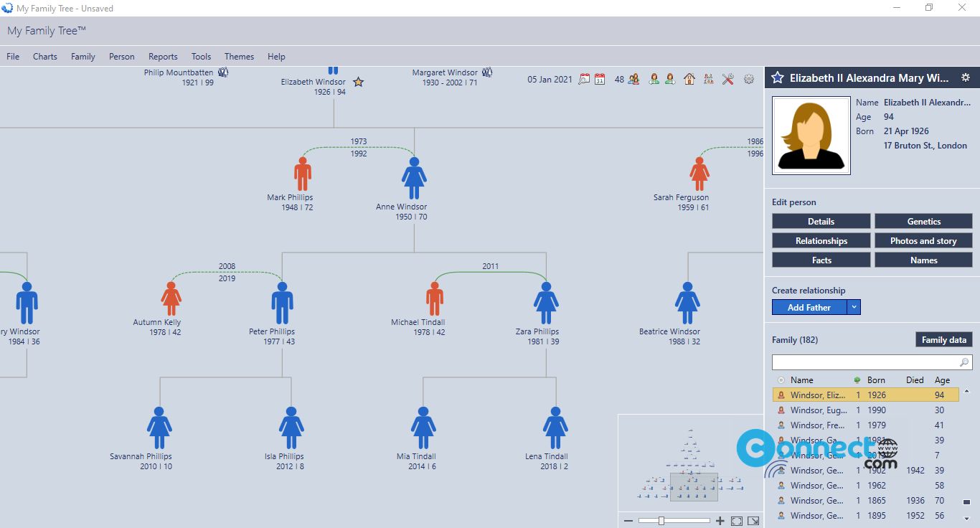Screen dimensions: 980x528
Task: Select Sarah Ferguson figure in the tree
Action: (699, 174)
